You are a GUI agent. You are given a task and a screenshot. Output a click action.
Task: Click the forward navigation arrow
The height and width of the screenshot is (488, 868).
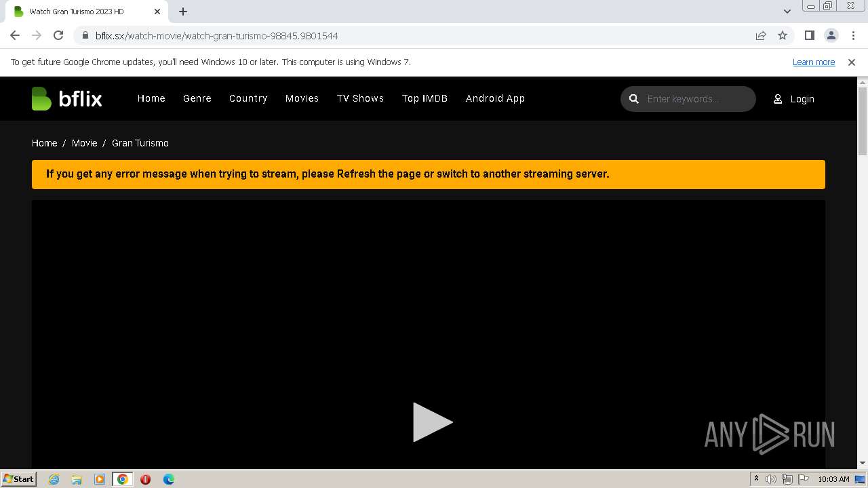pyautogui.click(x=37, y=35)
